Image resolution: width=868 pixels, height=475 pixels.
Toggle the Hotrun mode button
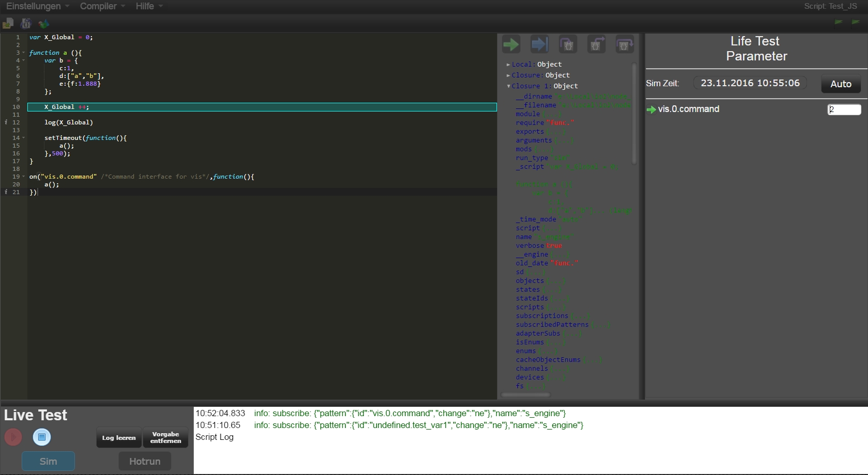[145, 461]
